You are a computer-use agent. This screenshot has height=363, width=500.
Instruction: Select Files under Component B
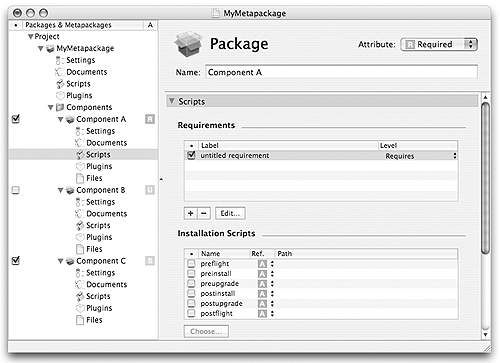click(x=94, y=249)
